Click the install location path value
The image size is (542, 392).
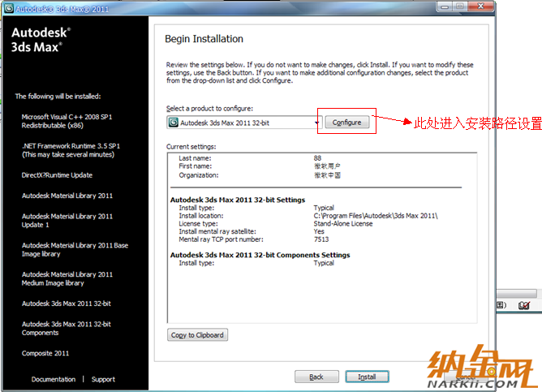[376, 216]
